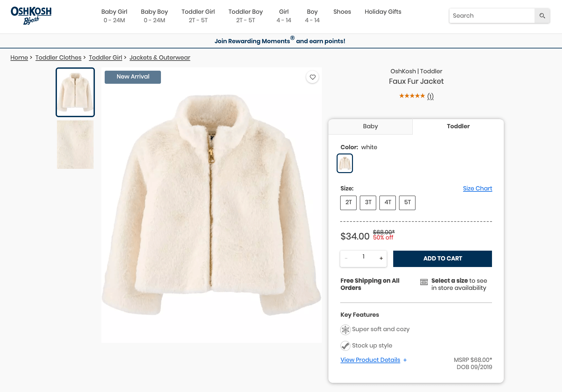Select size 2T

click(348, 203)
